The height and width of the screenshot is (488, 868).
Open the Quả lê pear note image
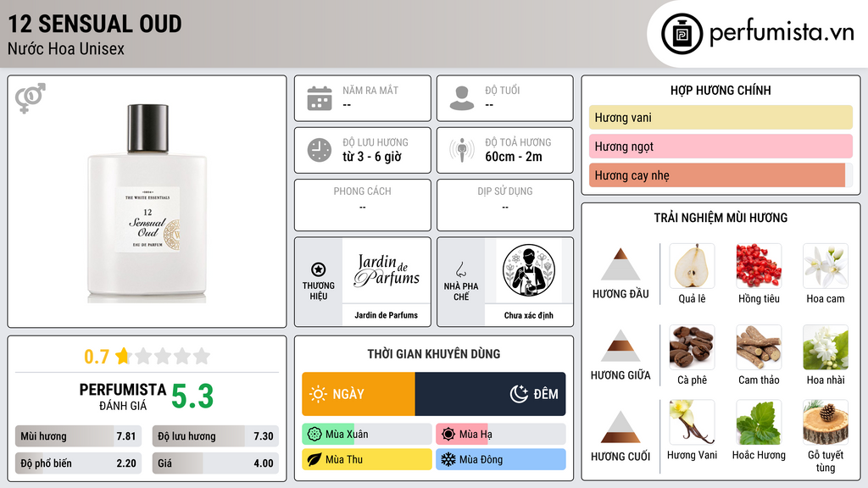pyautogui.click(x=692, y=266)
